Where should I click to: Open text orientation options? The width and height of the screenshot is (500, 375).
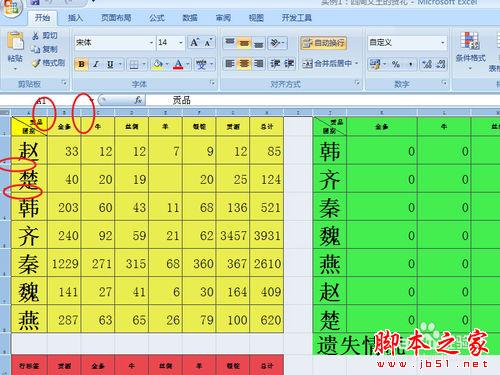[x=277, y=43]
